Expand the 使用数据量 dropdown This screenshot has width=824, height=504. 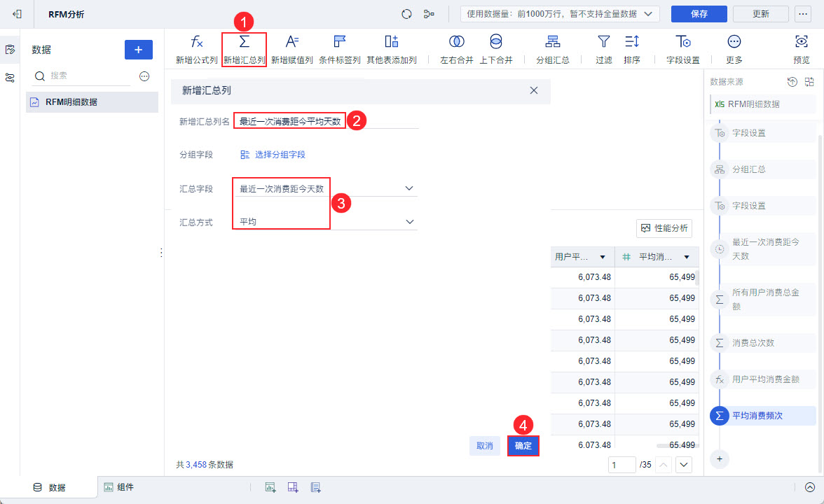point(560,14)
